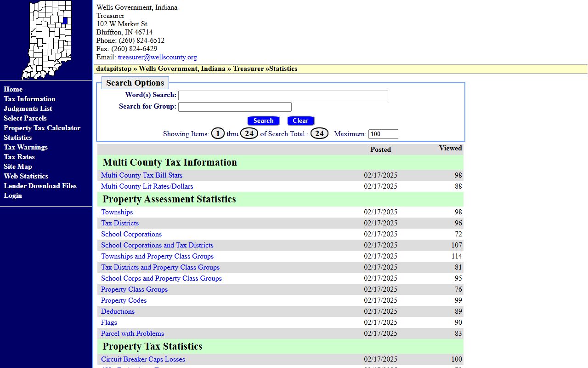Click view count 107 for School Corporations and Tax Districts
This screenshot has height=368, width=588.
point(457,245)
